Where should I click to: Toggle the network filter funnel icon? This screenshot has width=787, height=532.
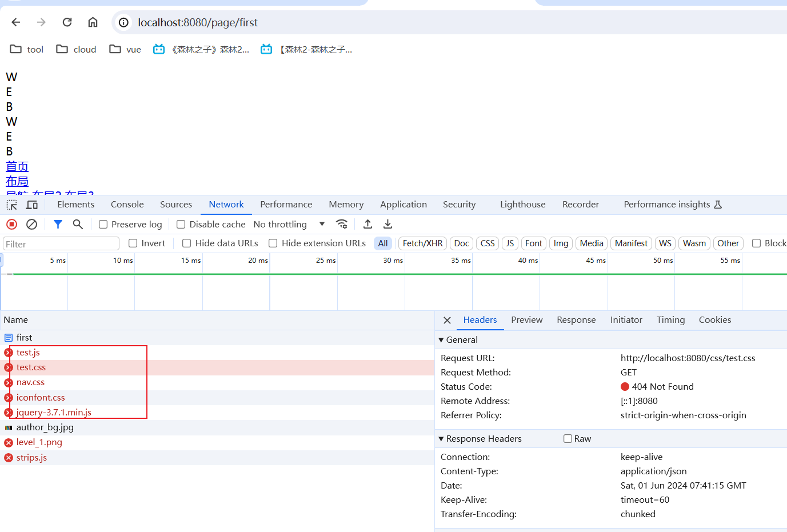coord(58,225)
